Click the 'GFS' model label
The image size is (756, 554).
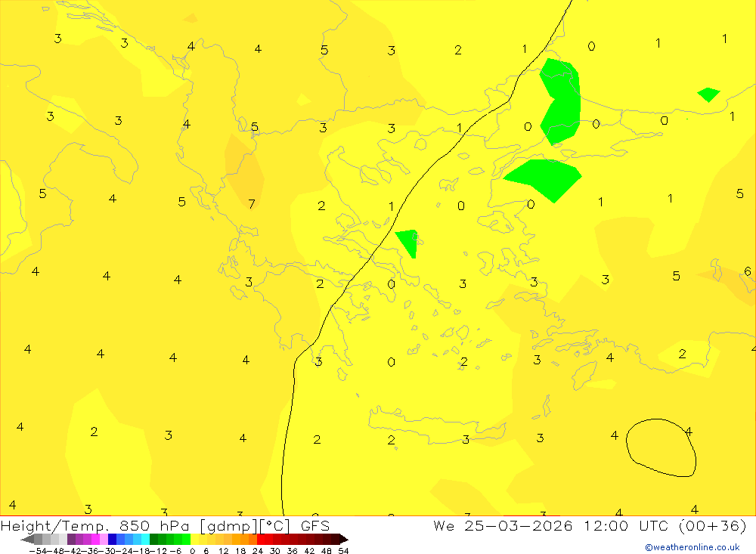point(314,525)
